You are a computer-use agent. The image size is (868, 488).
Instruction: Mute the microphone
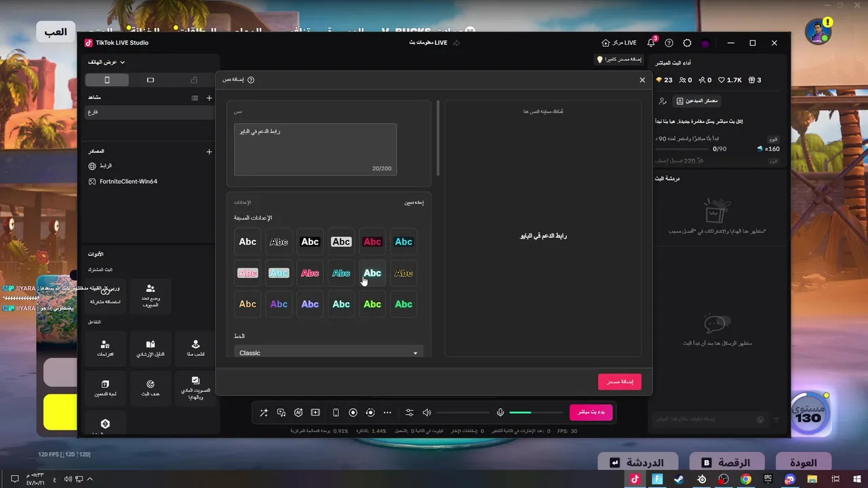click(x=500, y=412)
